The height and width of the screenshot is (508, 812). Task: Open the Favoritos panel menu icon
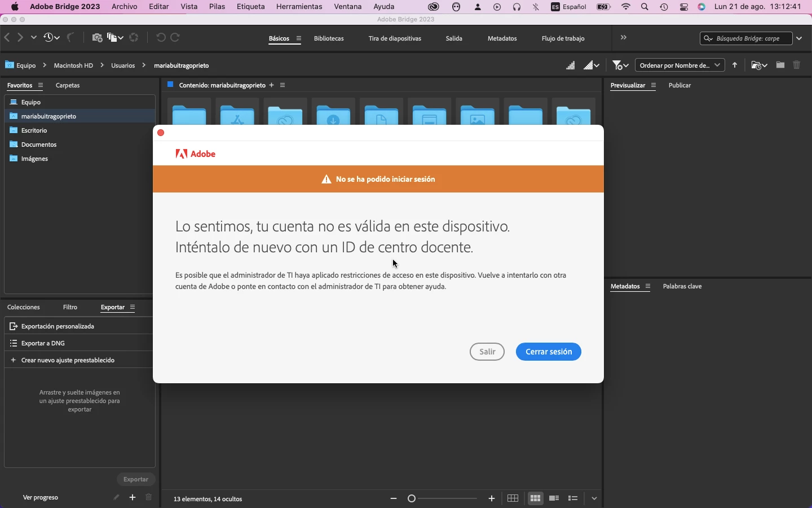(x=41, y=86)
